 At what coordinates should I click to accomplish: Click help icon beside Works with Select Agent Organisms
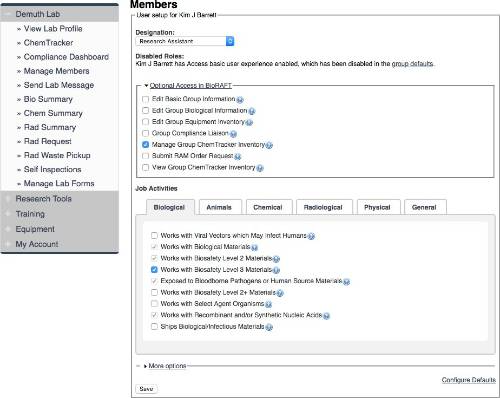click(268, 304)
